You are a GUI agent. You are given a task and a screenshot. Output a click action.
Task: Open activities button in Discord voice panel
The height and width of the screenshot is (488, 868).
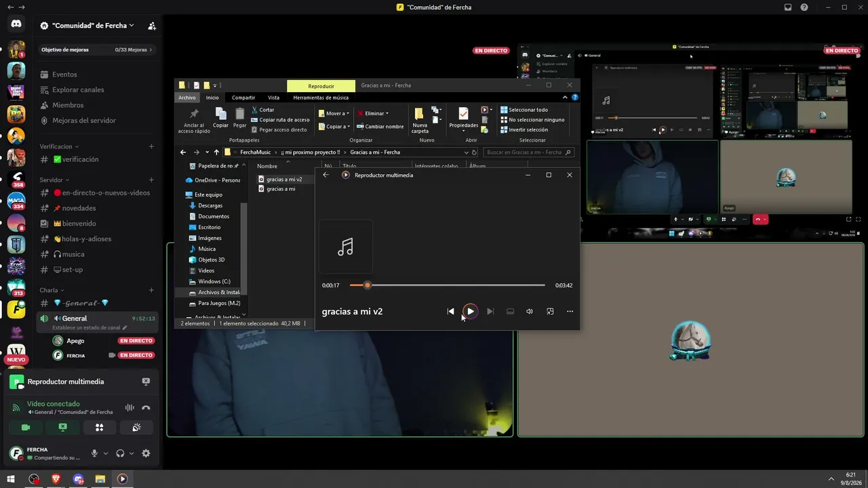point(99,427)
